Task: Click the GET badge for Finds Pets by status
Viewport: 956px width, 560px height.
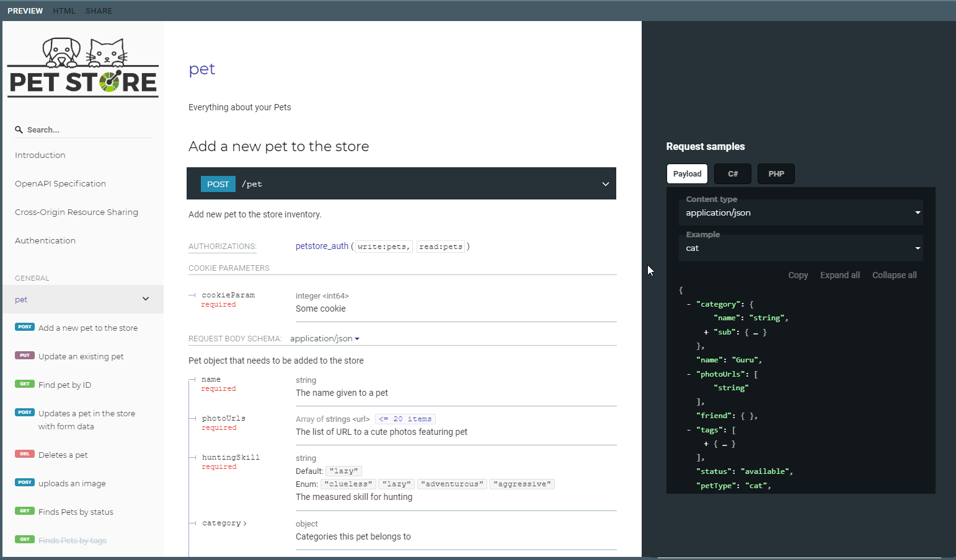Action: [25, 510]
